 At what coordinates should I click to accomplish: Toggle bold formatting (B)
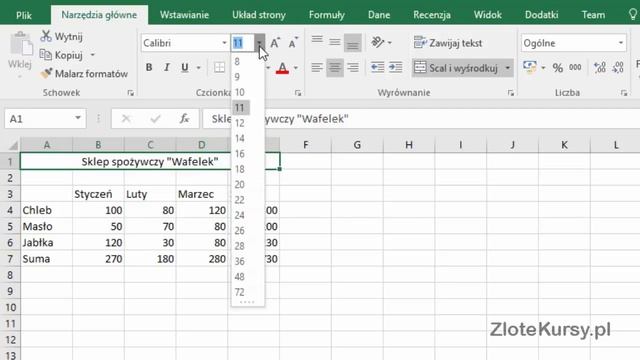[x=149, y=67]
